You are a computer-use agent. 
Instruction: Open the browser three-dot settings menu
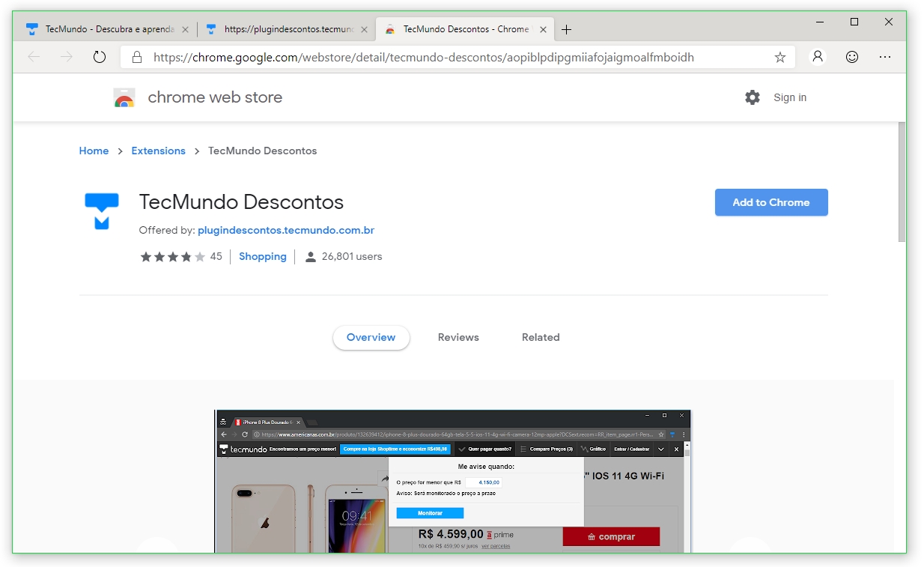(x=885, y=57)
